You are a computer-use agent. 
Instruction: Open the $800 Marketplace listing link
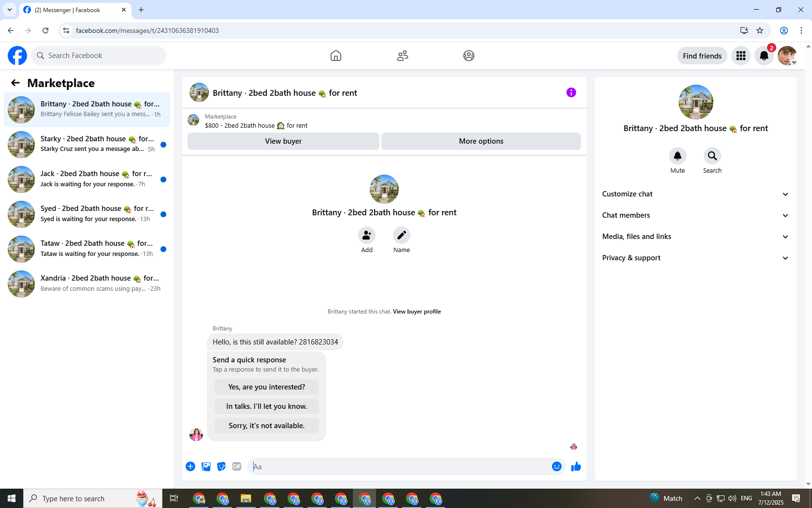(256, 125)
